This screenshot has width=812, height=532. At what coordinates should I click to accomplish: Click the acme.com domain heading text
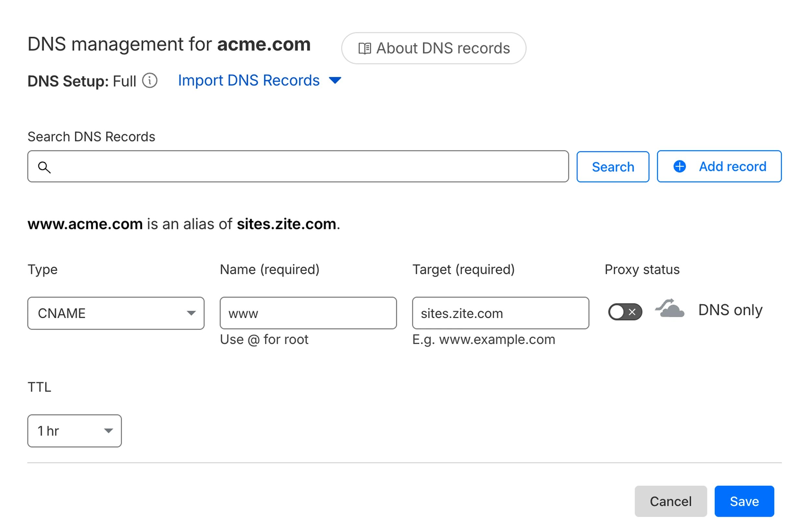264,44
